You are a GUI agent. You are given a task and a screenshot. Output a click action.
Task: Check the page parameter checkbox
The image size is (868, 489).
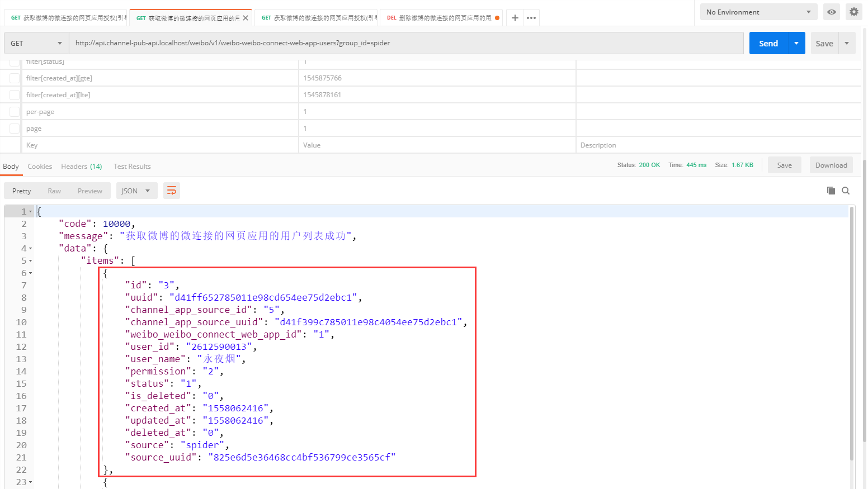tap(15, 129)
